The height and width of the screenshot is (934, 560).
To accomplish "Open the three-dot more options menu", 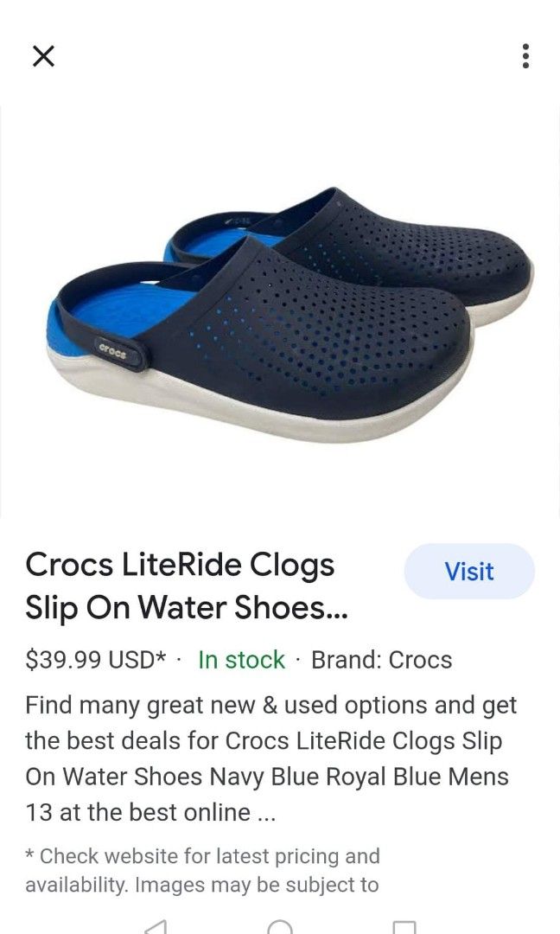I will (x=525, y=56).
